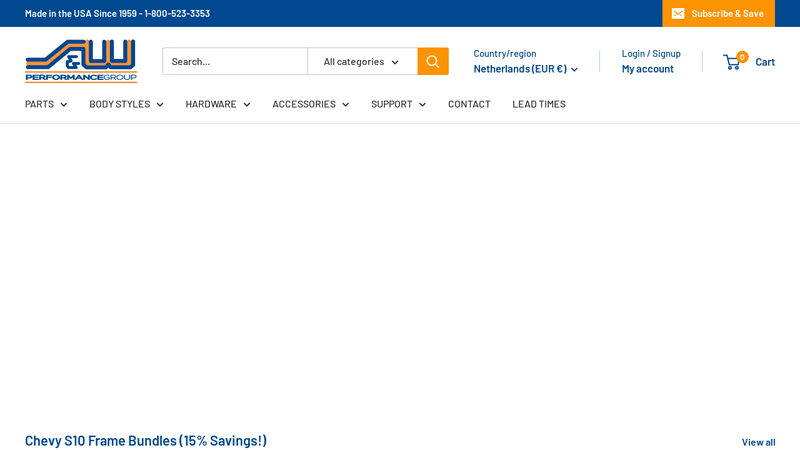Expand the Body Styles menu
The image size is (800, 450).
click(126, 104)
